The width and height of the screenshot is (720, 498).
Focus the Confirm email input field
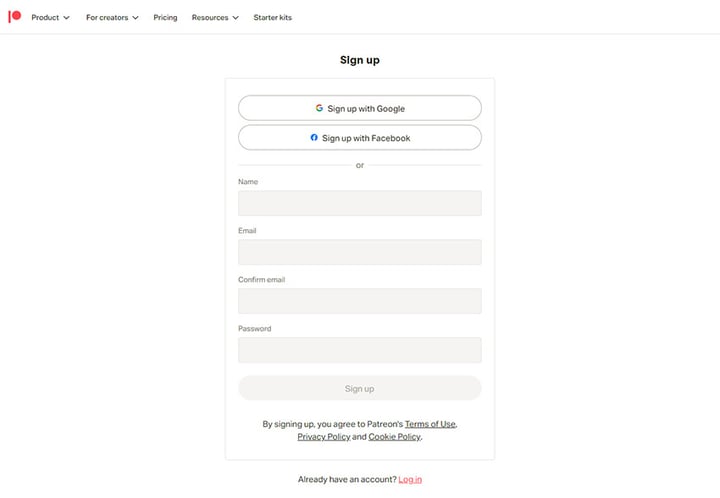click(x=360, y=301)
